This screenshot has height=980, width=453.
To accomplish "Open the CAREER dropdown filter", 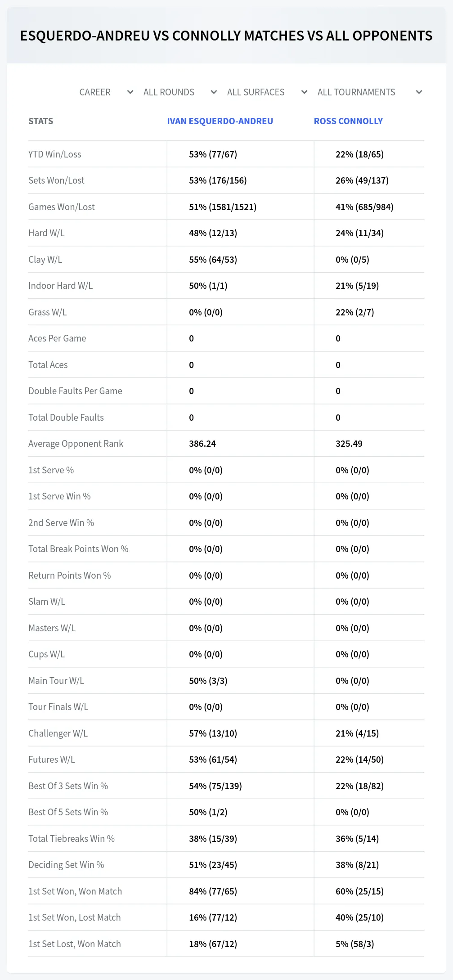I will (106, 92).
